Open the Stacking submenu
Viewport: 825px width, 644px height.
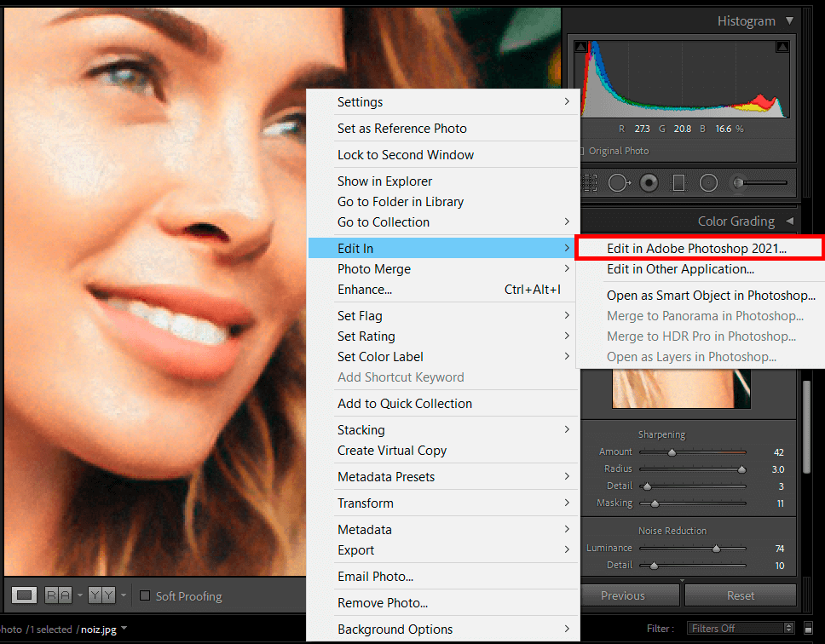coord(443,430)
